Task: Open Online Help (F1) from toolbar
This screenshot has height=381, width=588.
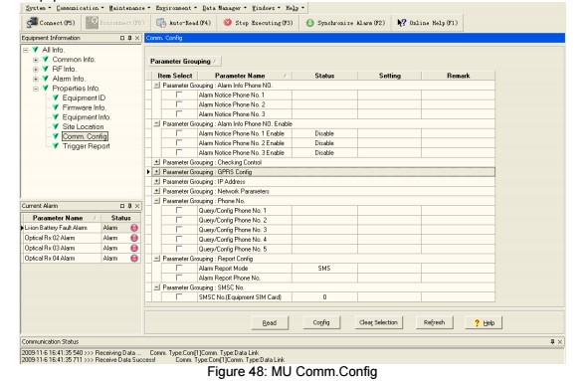Action: click(427, 23)
